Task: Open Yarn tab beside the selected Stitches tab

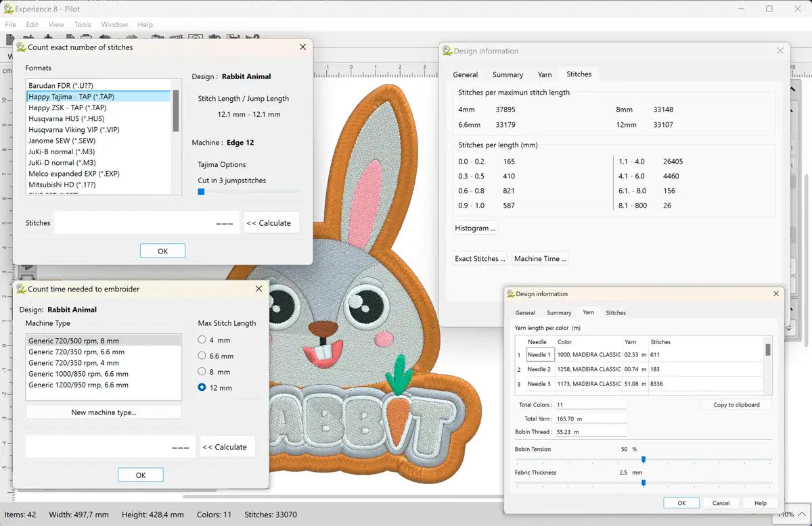Action: 545,74
